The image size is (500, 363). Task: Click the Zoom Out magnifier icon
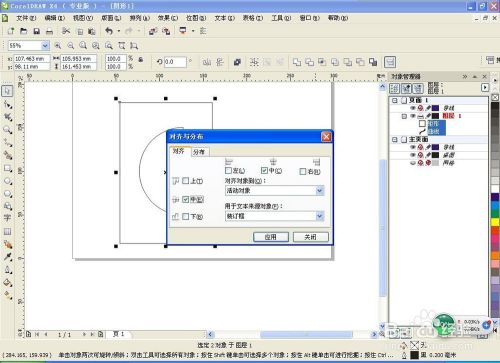pyautogui.click(x=71, y=45)
